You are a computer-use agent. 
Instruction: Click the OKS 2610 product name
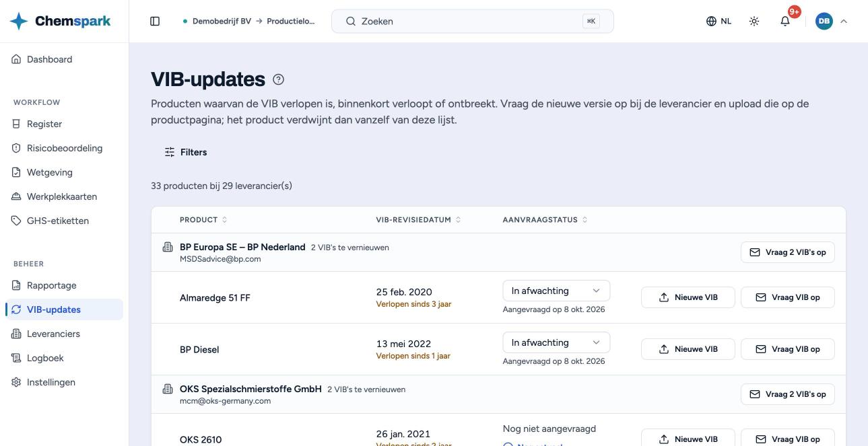click(201, 440)
